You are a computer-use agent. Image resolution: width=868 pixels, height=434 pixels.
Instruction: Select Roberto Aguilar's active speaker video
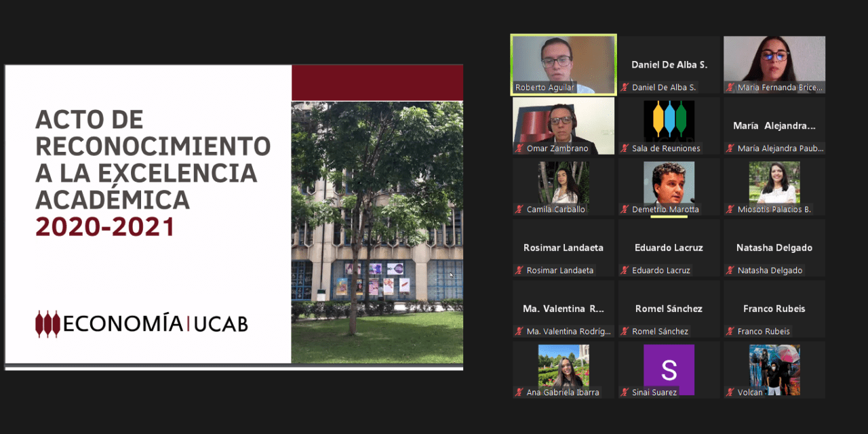pos(563,61)
